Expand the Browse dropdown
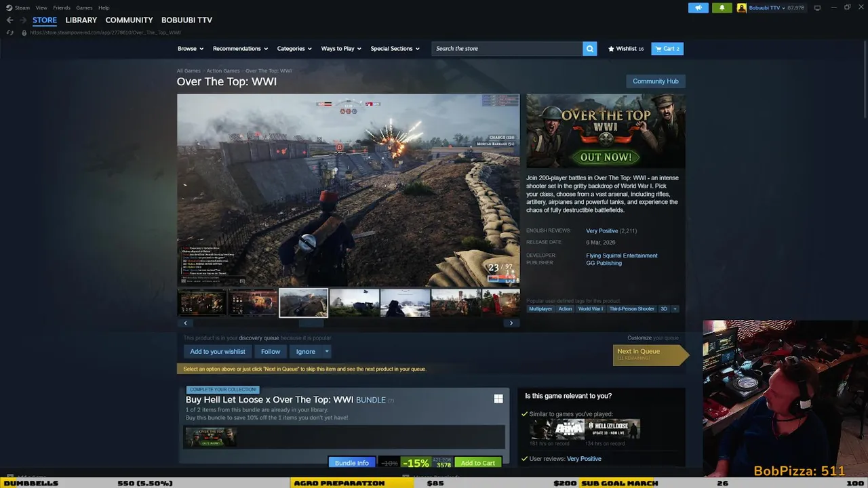 (190, 49)
